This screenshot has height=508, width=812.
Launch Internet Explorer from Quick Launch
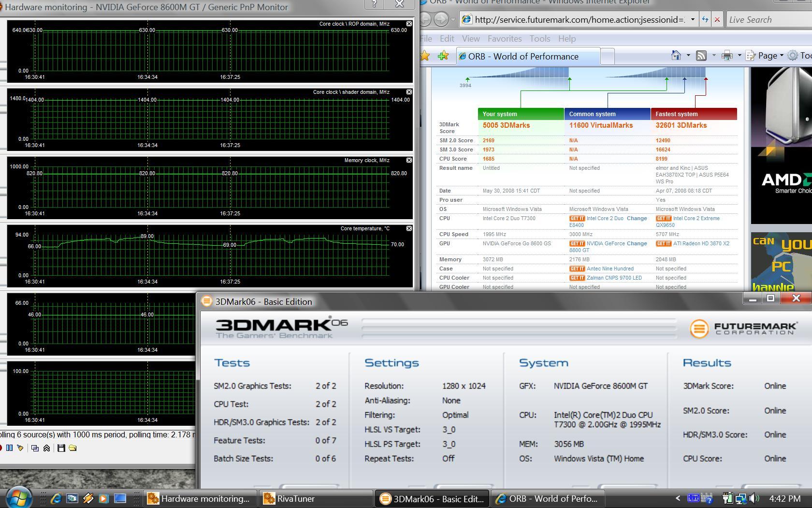[x=56, y=498]
